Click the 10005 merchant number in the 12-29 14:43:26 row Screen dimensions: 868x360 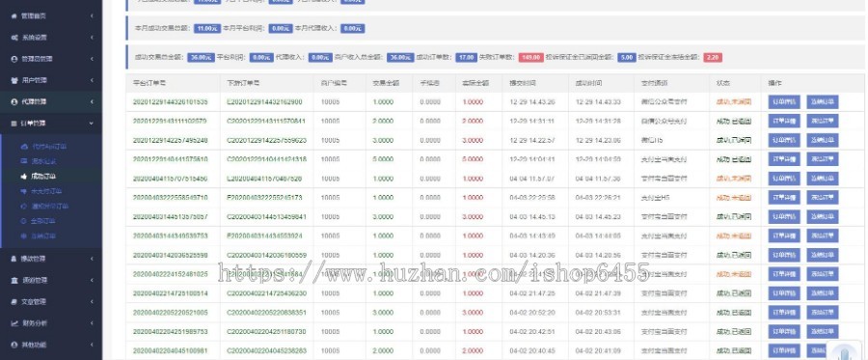(x=330, y=102)
